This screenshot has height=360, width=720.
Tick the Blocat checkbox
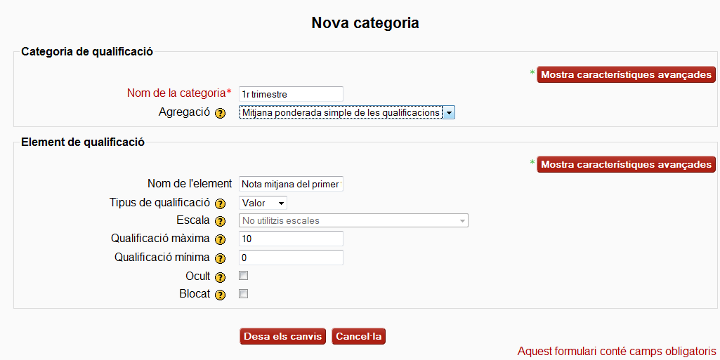coord(244,293)
